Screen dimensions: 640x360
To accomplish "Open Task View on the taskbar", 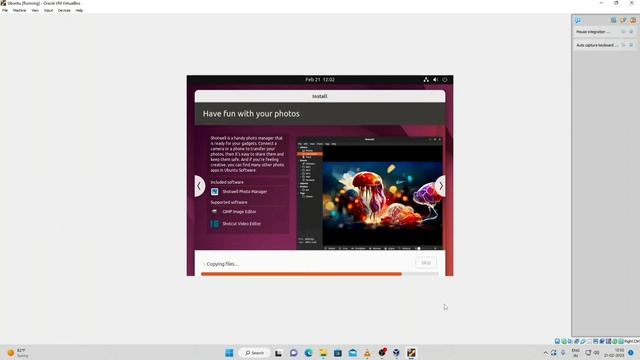I will pyautogui.click(x=278, y=353).
